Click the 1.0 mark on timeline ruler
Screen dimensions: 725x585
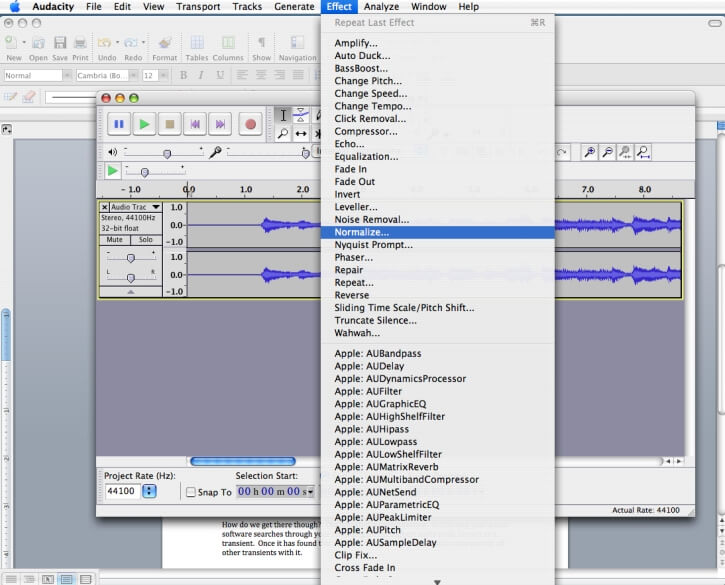[x=246, y=189]
